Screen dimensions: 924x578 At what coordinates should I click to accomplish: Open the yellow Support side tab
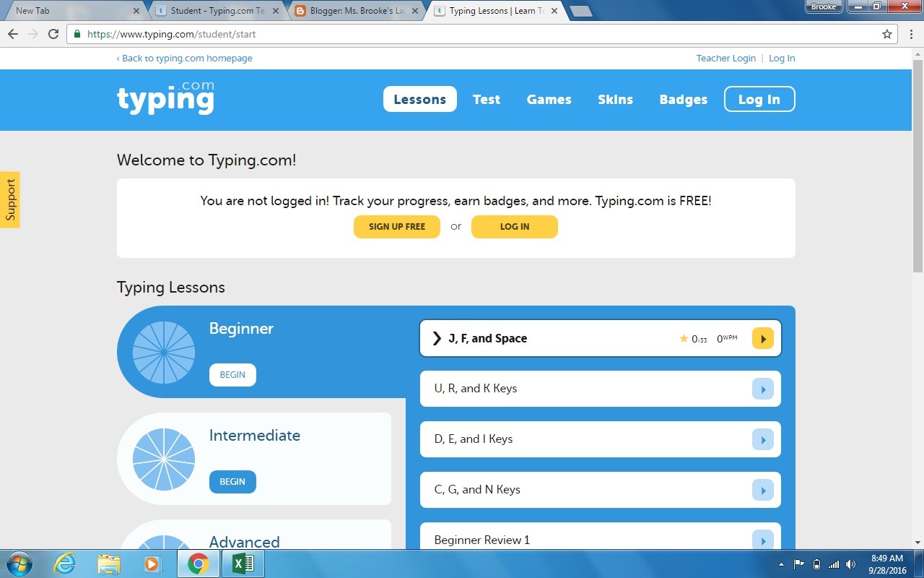point(10,199)
